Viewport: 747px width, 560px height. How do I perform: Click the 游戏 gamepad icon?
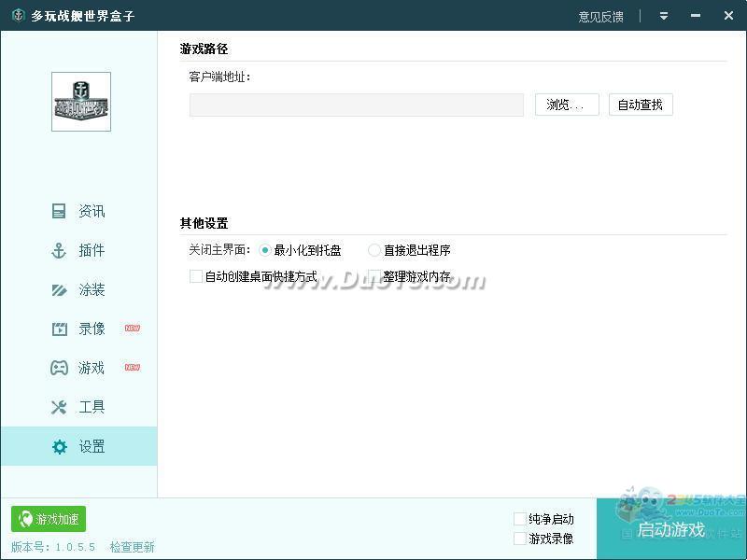pos(59,369)
